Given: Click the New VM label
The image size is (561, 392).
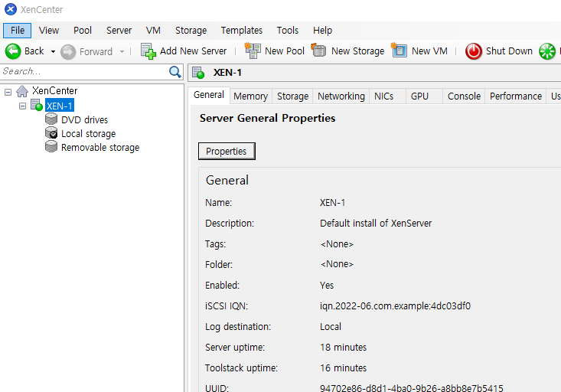Looking at the screenshot, I should click(x=429, y=51).
